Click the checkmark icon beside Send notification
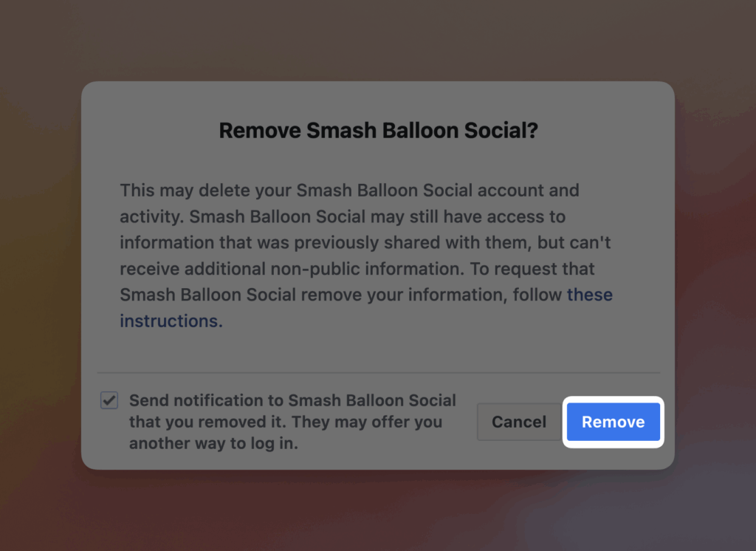 [x=109, y=401]
